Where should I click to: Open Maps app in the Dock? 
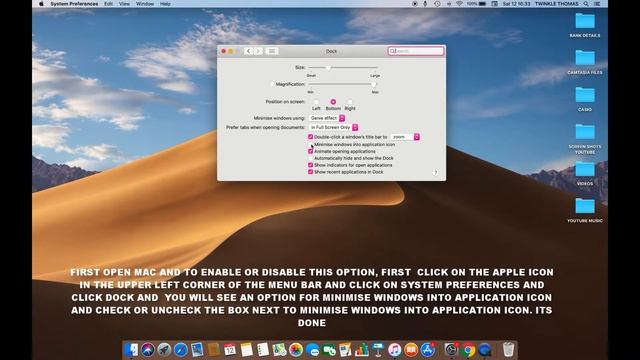coord(279,350)
